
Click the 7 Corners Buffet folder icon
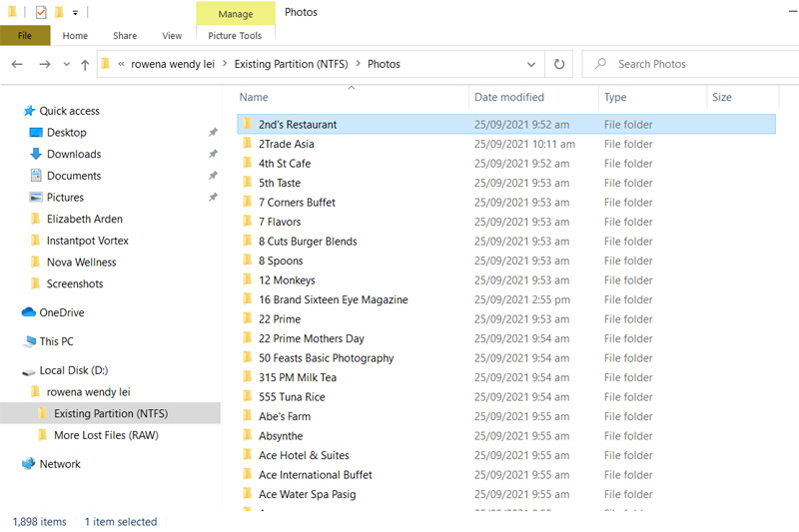[248, 202]
